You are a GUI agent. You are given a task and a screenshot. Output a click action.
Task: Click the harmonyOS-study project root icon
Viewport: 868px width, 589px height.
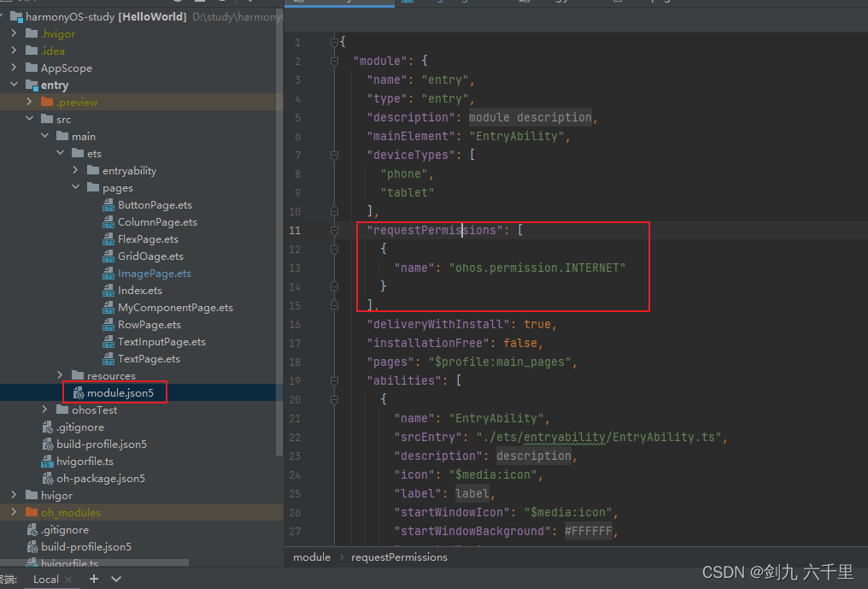16,16
